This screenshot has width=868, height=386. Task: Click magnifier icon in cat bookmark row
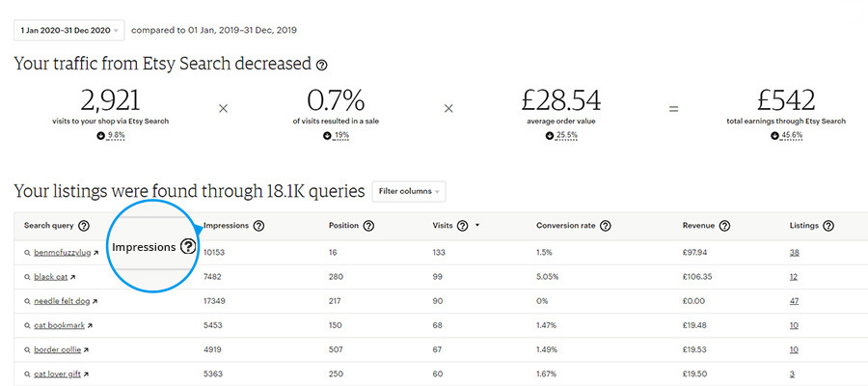click(27, 325)
